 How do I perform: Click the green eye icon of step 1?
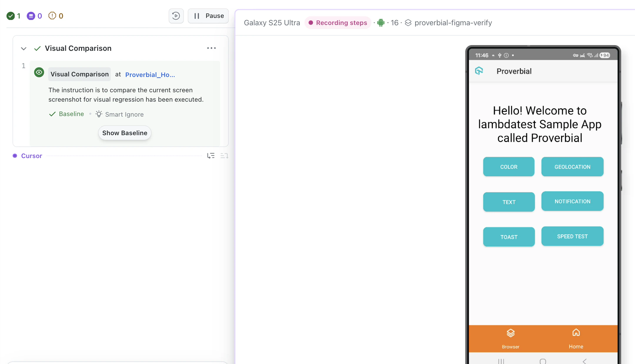[x=39, y=72]
